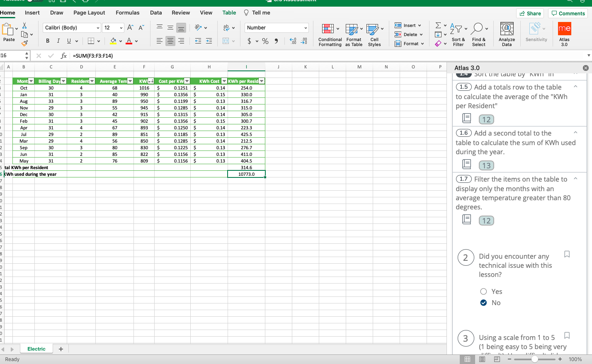
Task: Increase indent of cell contents
Action: tap(209, 41)
